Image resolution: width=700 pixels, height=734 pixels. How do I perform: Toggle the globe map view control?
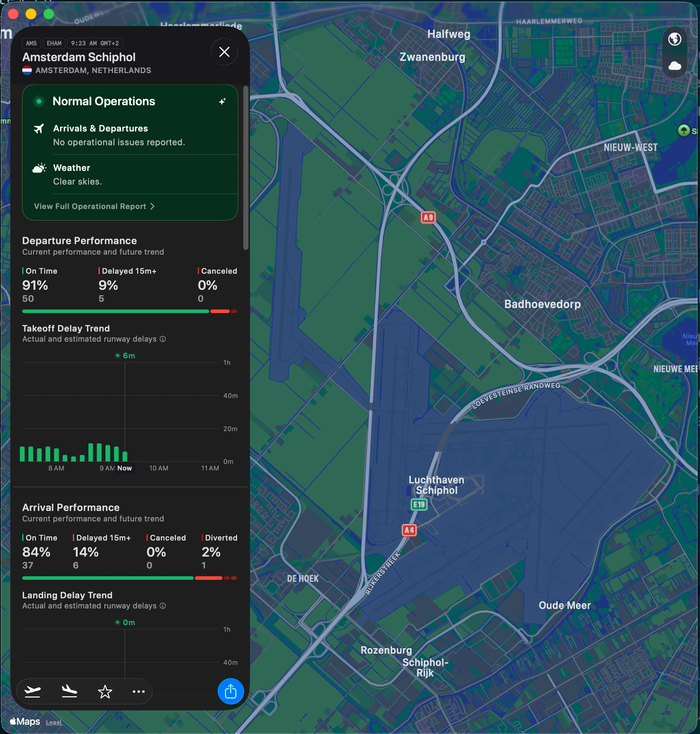point(674,39)
